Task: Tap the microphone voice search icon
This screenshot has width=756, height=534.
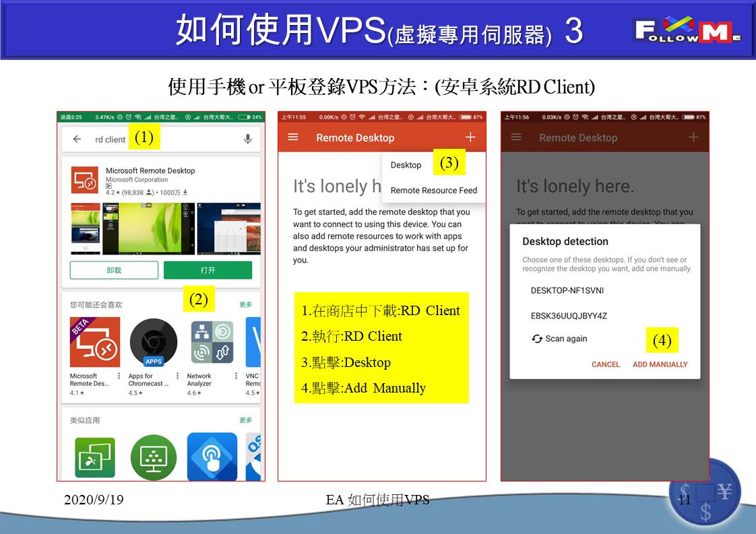Action: pyautogui.click(x=247, y=139)
